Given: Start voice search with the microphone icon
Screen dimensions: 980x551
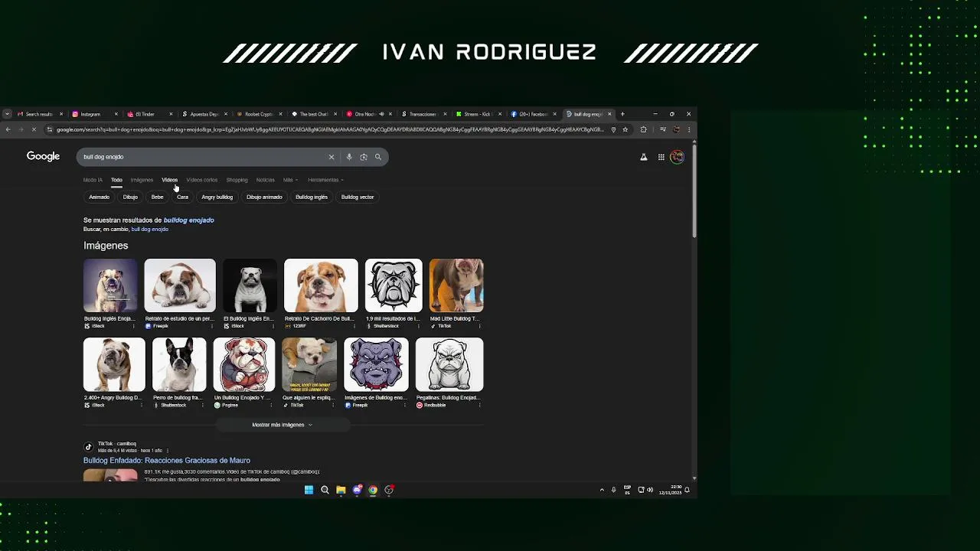Looking at the screenshot, I should tap(349, 157).
